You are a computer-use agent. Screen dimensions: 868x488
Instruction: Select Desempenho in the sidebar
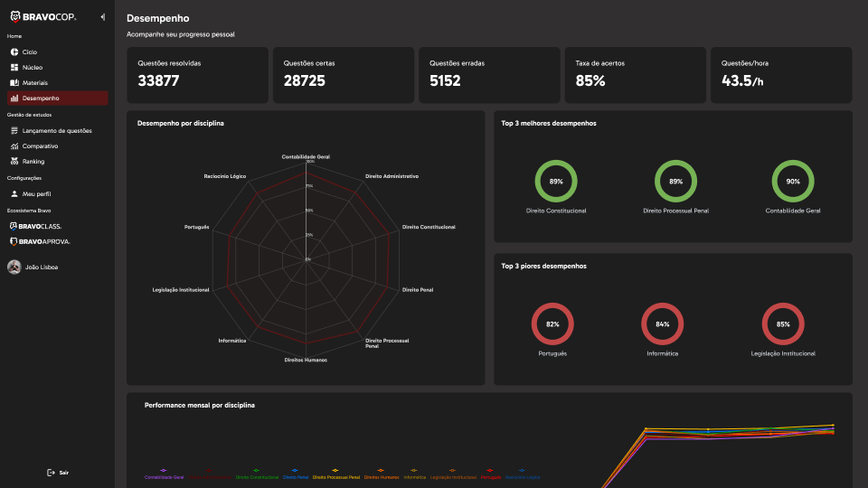(57, 98)
